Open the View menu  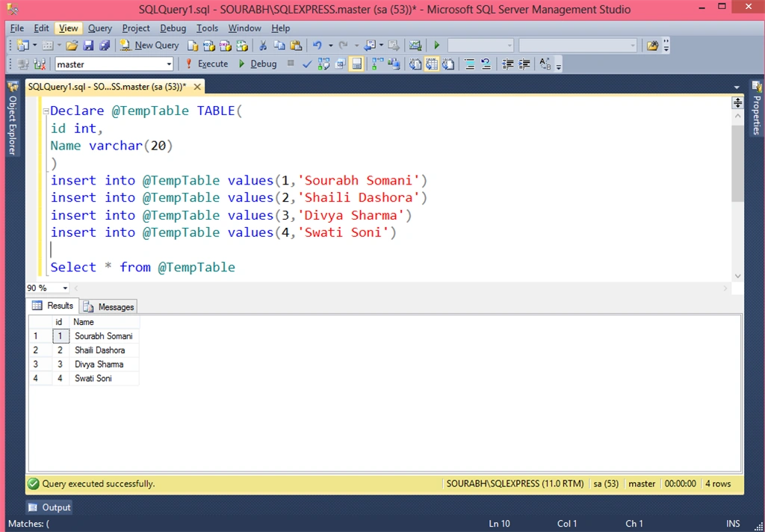(68, 28)
